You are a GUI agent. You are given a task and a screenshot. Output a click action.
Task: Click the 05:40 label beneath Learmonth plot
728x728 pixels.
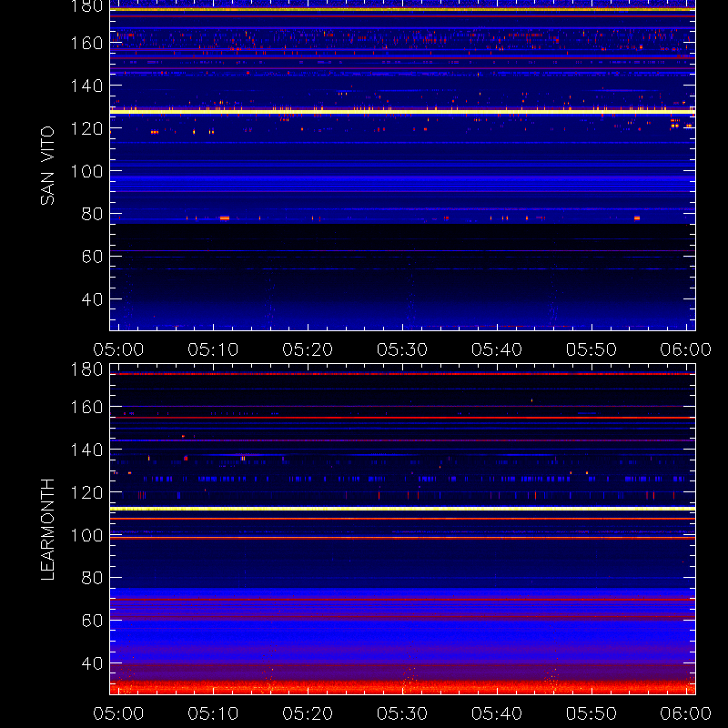pos(497,713)
